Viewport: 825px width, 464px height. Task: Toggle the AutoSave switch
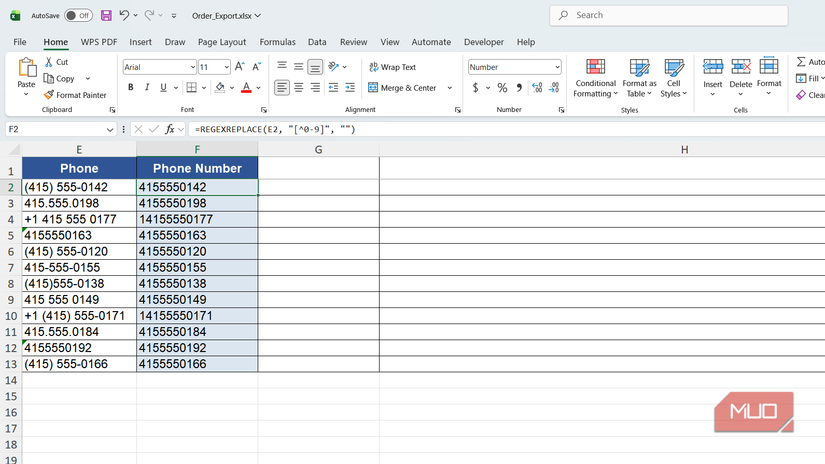(78, 15)
